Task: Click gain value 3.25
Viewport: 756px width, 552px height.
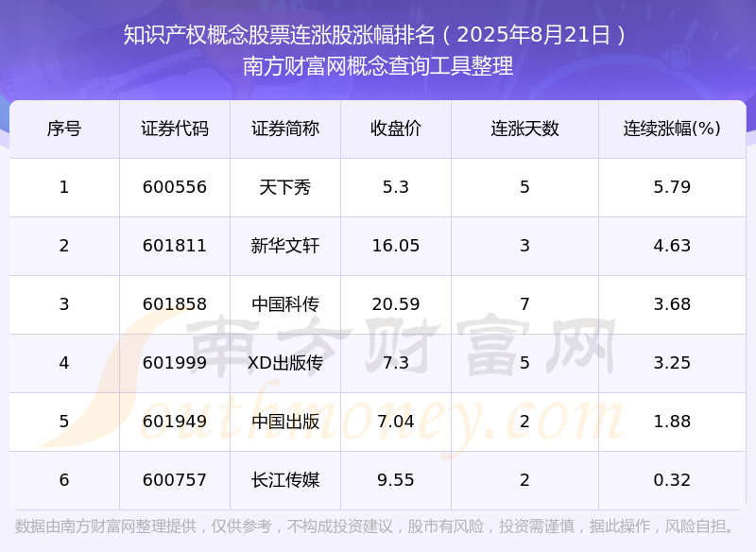Action: point(672,363)
